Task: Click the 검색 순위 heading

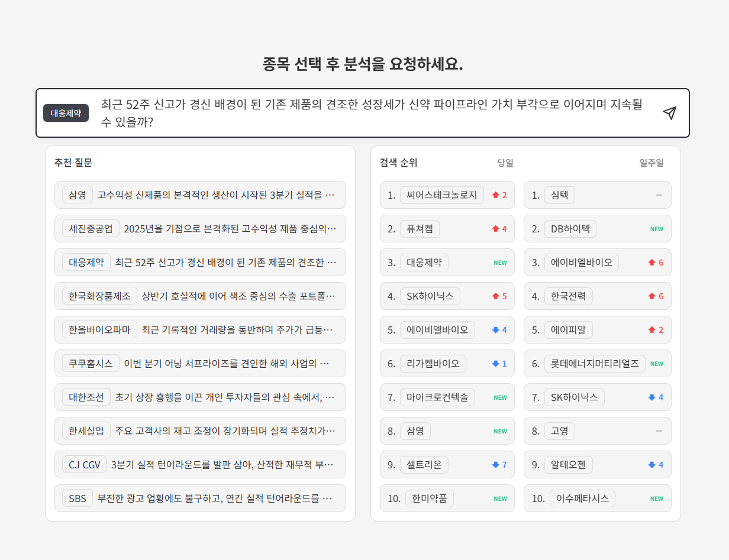Action: (x=399, y=163)
